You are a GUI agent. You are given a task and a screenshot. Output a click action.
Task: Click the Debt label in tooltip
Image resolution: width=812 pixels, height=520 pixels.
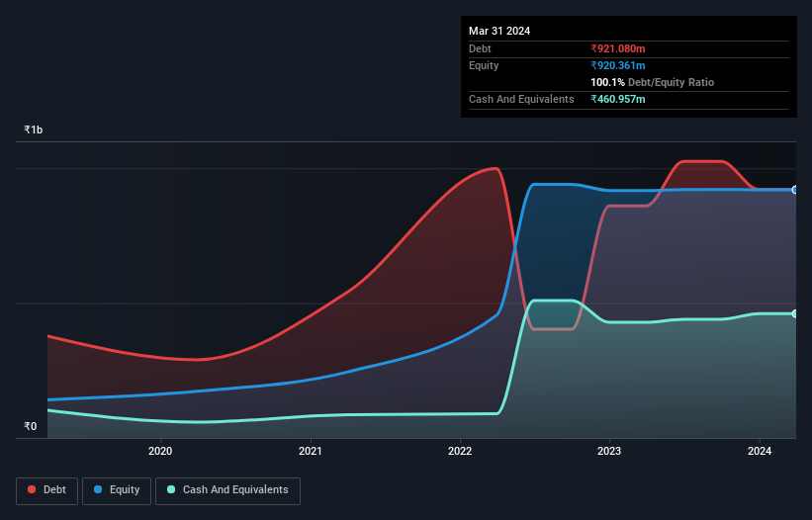pos(480,48)
